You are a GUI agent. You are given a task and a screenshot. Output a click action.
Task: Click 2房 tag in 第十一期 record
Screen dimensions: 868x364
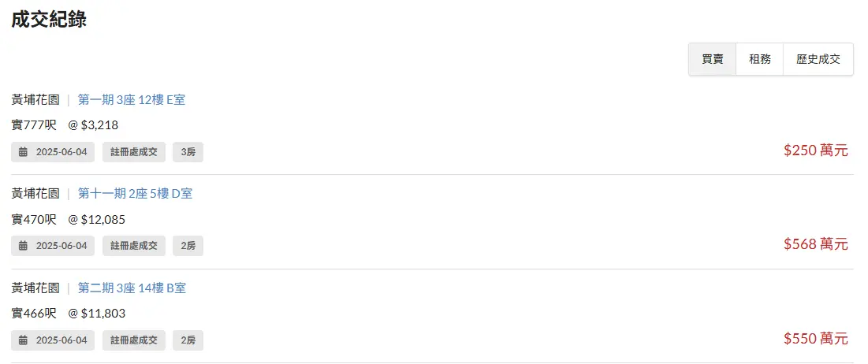pyautogui.click(x=188, y=246)
